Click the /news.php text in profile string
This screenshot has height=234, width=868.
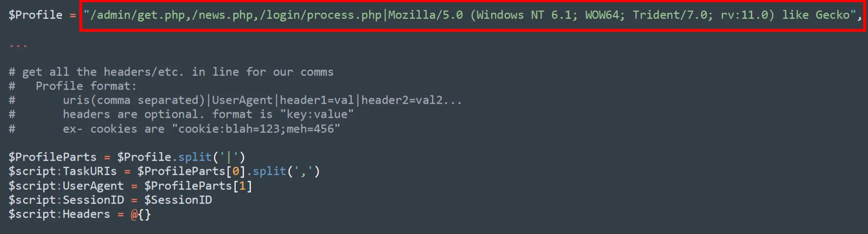click(x=222, y=15)
